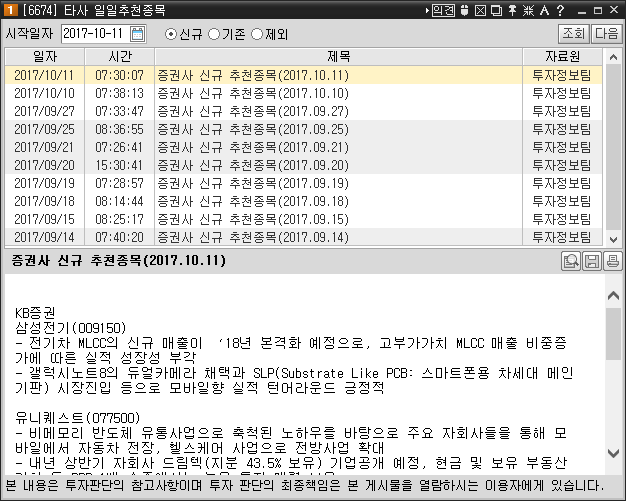
Task: Click the 의견 (opinion) title bar icon
Action: (x=443, y=10)
